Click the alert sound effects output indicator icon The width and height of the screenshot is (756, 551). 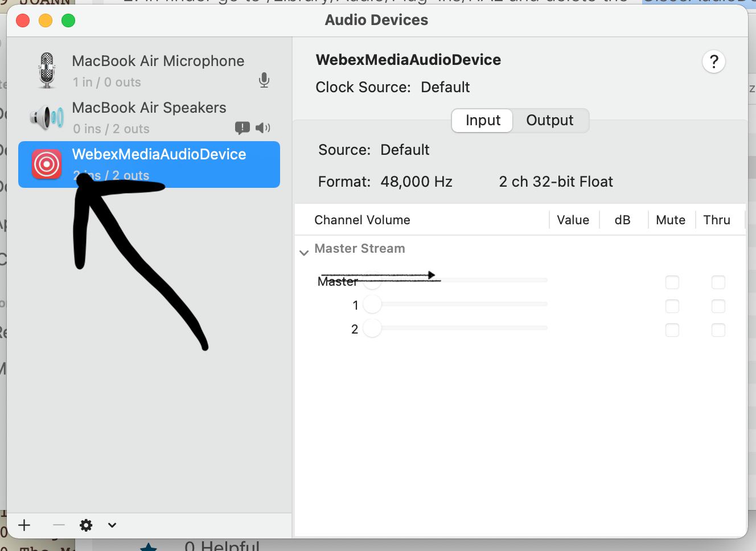point(243,128)
